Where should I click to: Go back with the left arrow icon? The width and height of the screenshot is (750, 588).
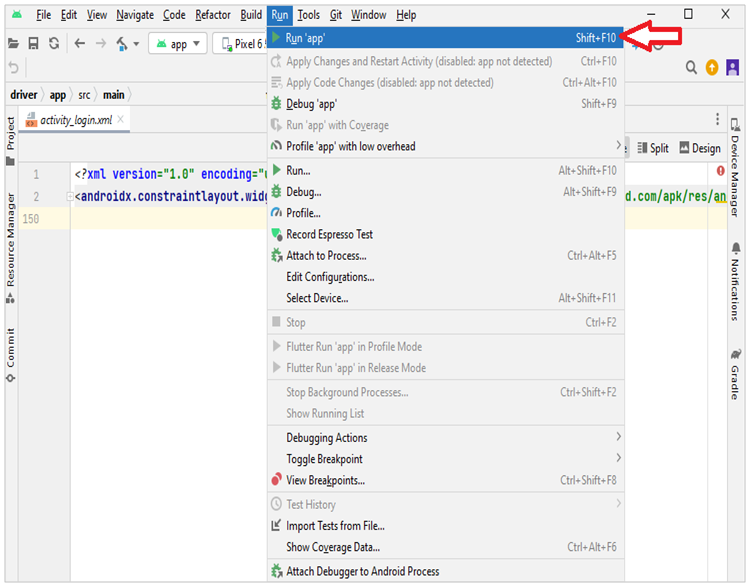(x=80, y=44)
